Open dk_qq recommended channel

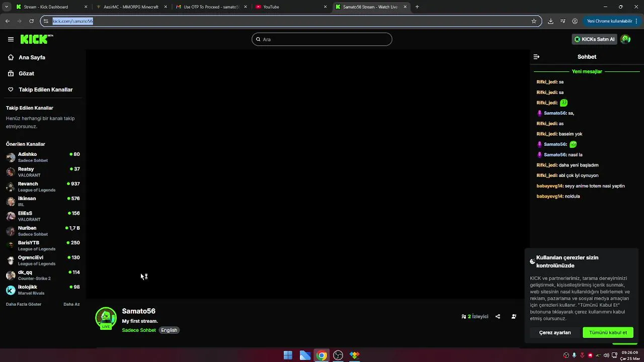(43, 275)
